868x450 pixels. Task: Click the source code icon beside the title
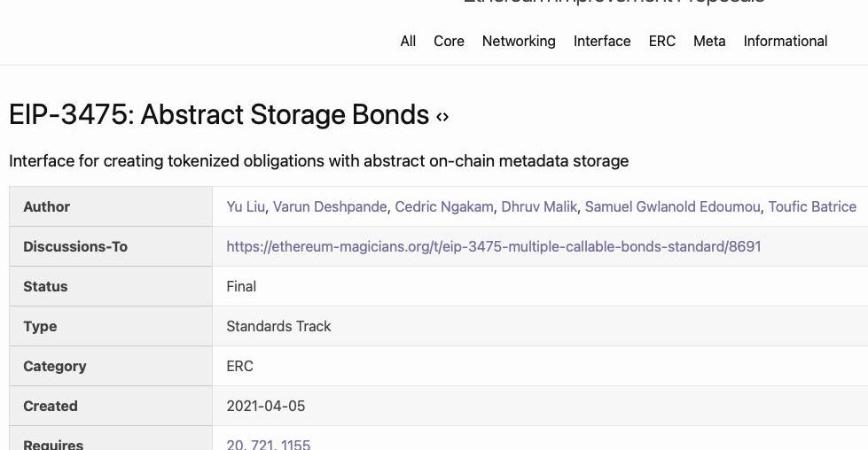coord(442,116)
